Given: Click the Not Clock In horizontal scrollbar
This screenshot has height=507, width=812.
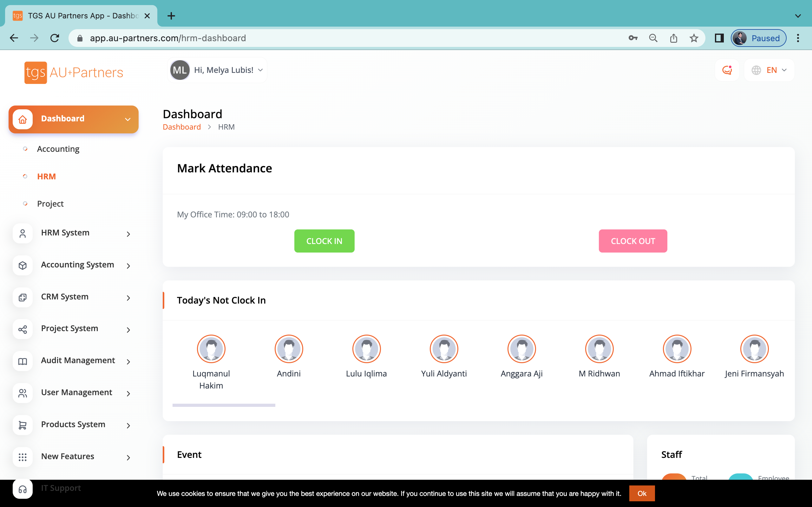Looking at the screenshot, I should pyautogui.click(x=224, y=405).
